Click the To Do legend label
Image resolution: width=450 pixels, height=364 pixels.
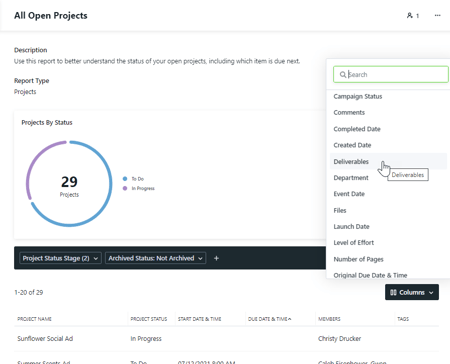click(x=137, y=179)
